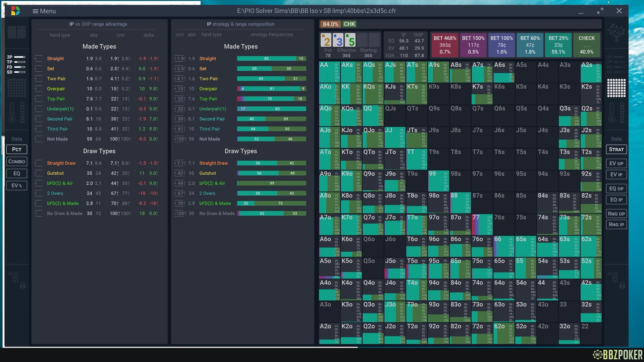
Task: Click the left thermometer heatmap icon
Action: (x=12, y=112)
